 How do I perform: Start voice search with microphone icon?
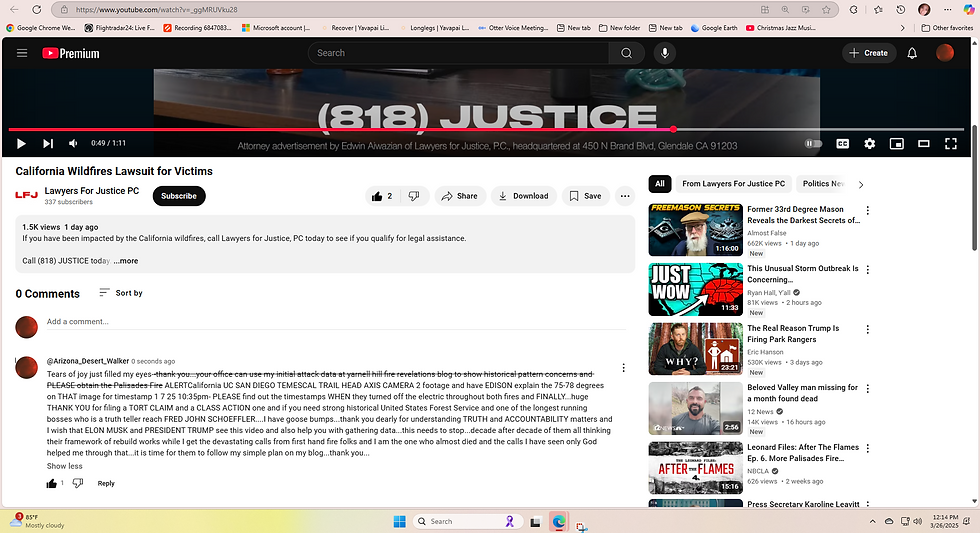point(664,53)
